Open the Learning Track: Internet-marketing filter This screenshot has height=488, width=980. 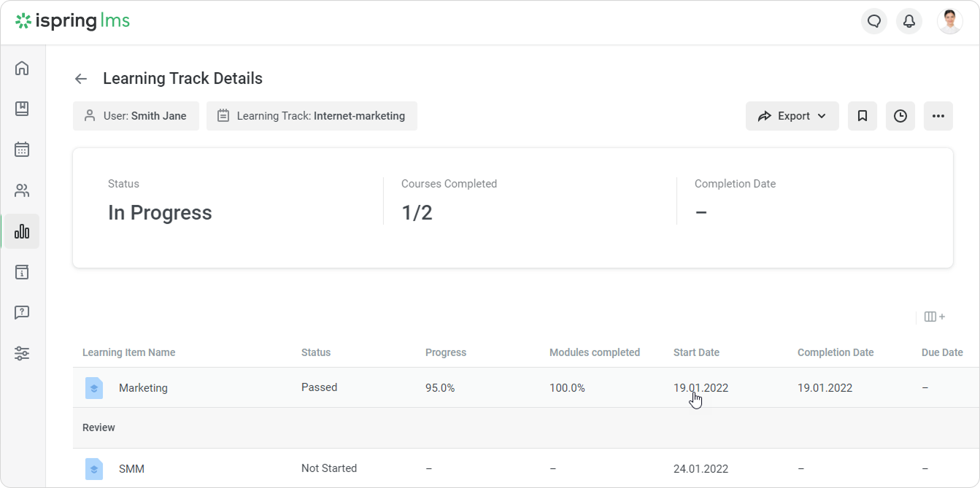(312, 116)
